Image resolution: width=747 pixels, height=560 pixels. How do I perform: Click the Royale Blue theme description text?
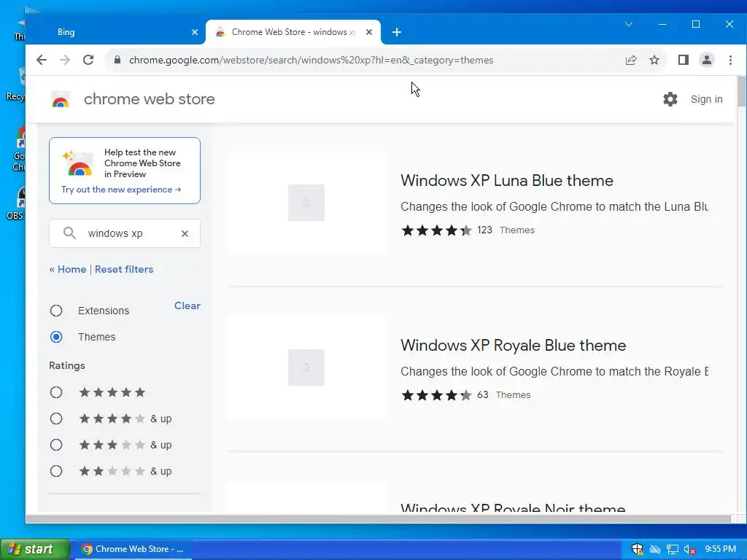pos(554,371)
